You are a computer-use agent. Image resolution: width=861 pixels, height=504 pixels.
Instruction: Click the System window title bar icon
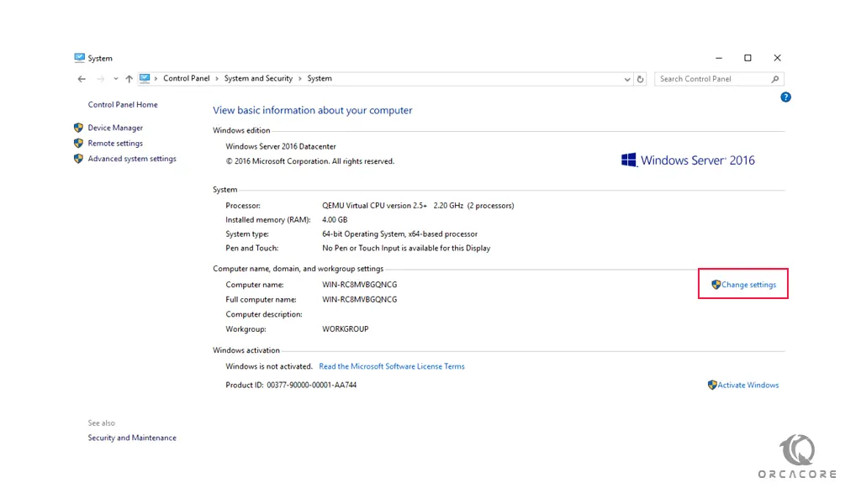80,58
